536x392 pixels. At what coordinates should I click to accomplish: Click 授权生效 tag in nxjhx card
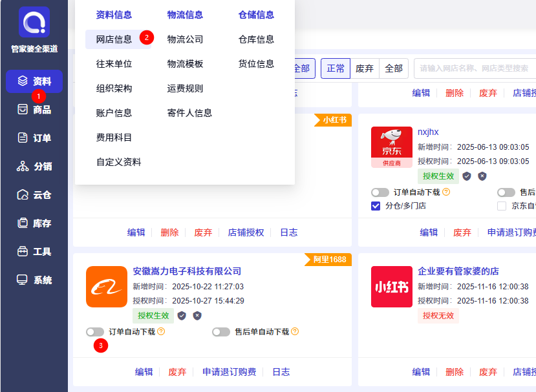click(x=438, y=176)
